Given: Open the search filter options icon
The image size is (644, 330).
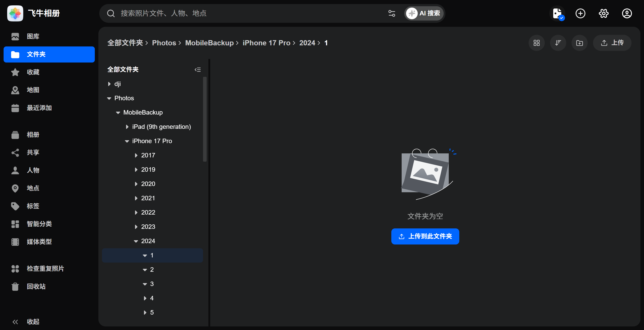Looking at the screenshot, I should (x=392, y=13).
